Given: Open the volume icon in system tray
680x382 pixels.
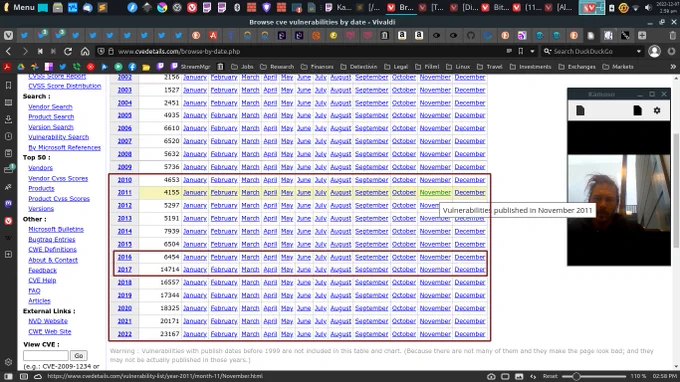Looking at the screenshot, I should click(x=648, y=7).
